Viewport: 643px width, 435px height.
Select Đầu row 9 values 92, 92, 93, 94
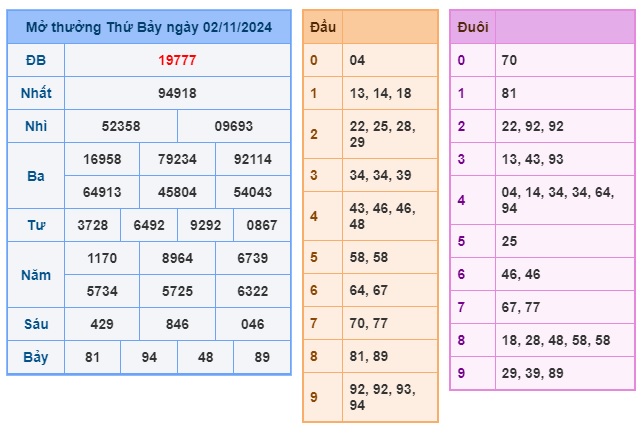(382, 397)
